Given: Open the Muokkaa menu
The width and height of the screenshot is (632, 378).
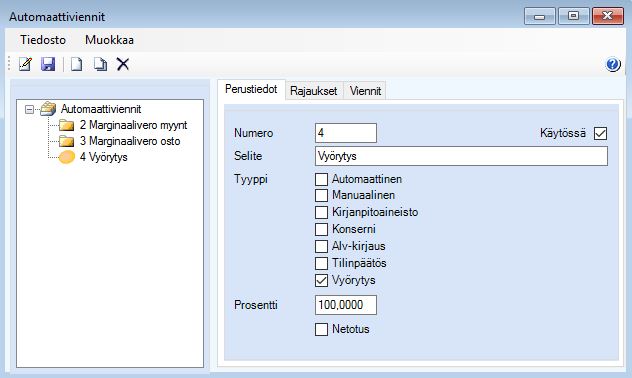Looking at the screenshot, I should [109, 40].
